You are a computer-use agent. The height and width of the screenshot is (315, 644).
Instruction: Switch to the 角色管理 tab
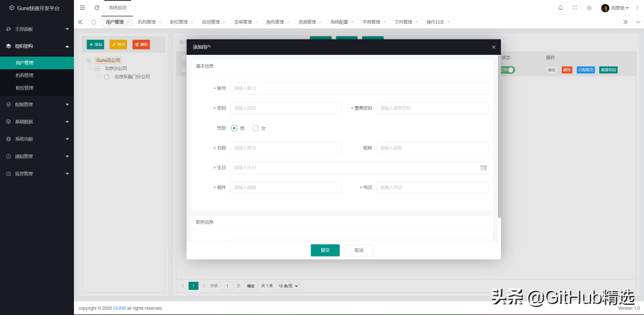pos(275,22)
